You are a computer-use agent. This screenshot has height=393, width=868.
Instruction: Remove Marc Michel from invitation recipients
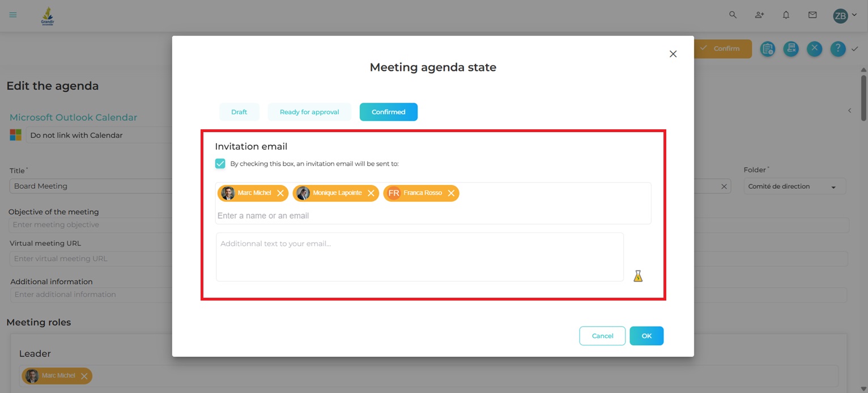280,193
